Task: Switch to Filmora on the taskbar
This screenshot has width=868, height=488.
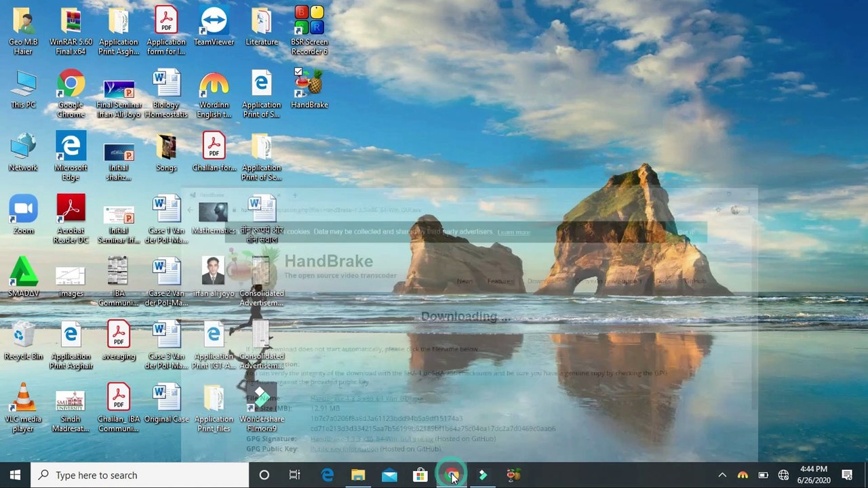Action: [483, 475]
